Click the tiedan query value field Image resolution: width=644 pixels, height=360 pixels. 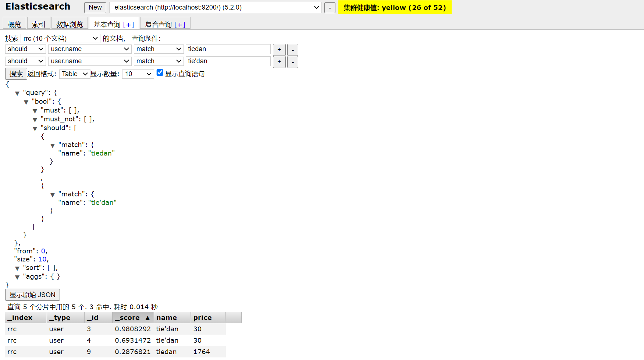[x=228, y=49]
